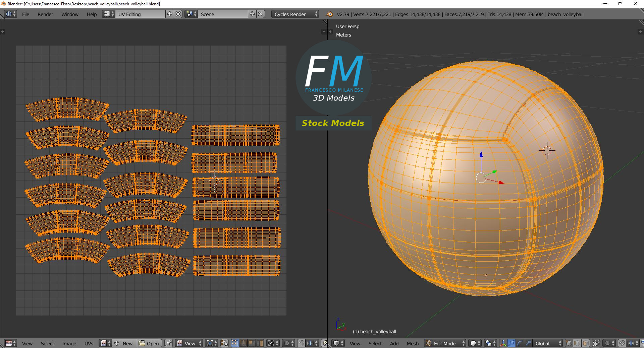644x348 pixels.
Task: Click the Open image button
Action: [150, 343]
